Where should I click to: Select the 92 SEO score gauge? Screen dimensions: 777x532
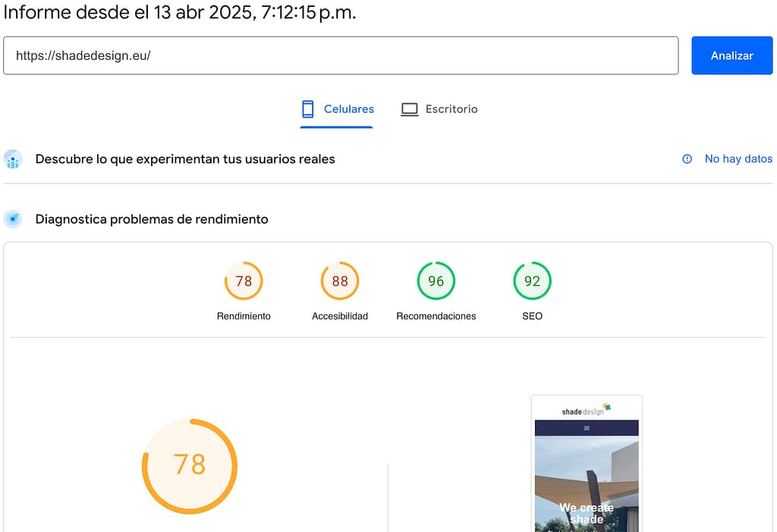pyautogui.click(x=533, y=282)
